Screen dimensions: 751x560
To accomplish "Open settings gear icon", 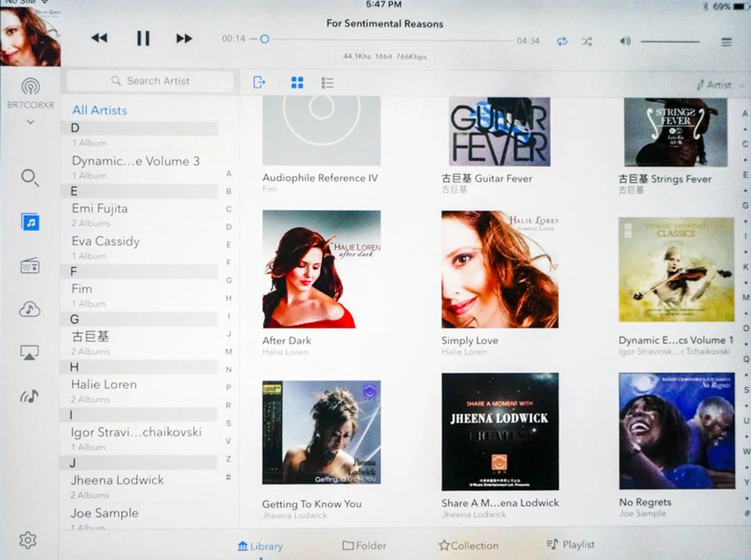I will 28,540.
